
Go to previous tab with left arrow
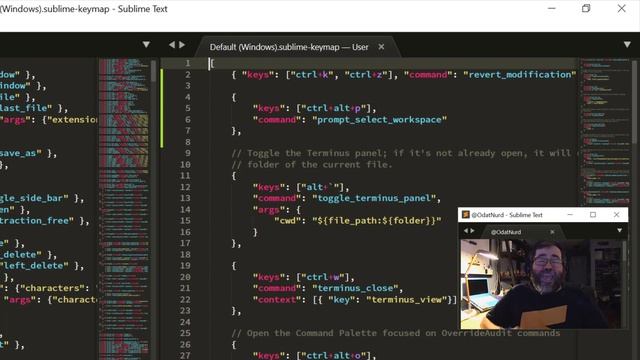172,44
